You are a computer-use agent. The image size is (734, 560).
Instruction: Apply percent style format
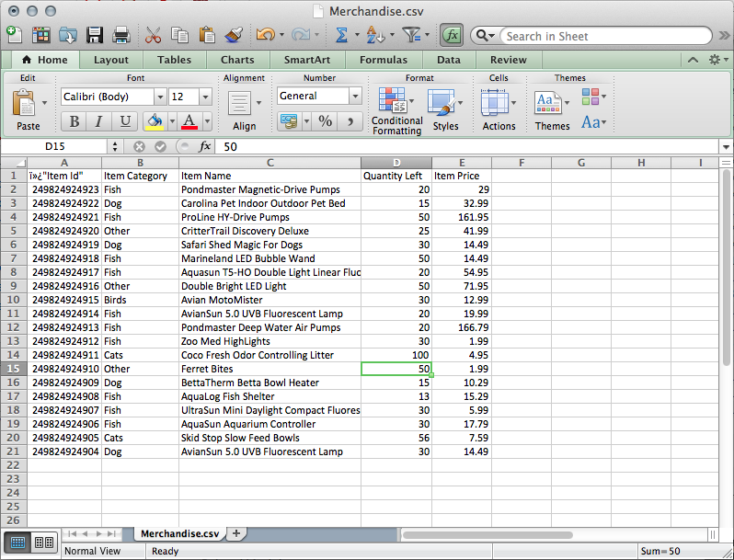pos(326,121)
